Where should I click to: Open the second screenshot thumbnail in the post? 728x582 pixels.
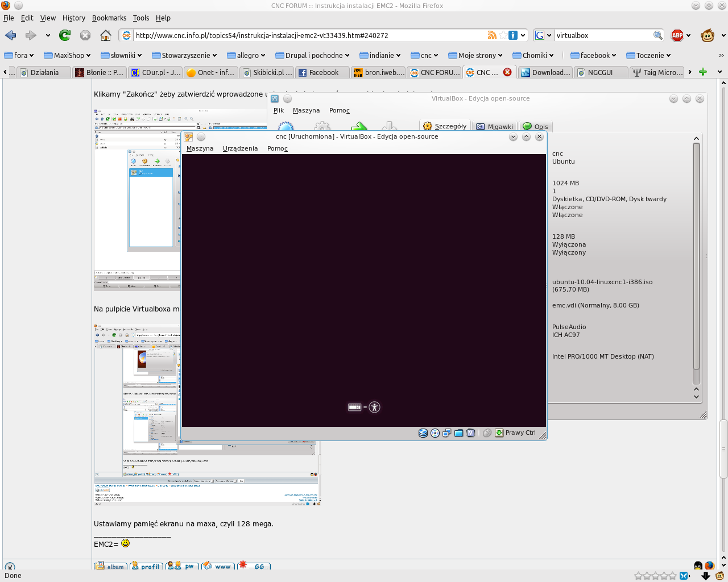[x=207, y=415]
